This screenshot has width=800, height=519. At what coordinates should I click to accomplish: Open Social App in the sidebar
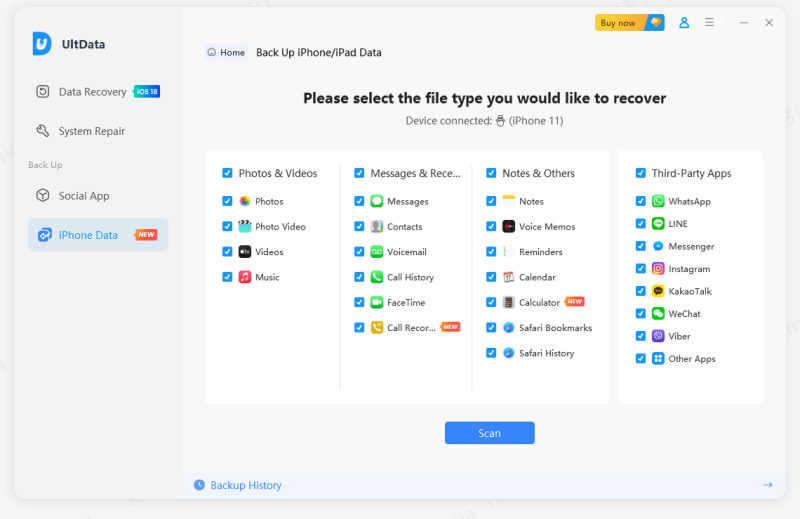click(98, 196)
